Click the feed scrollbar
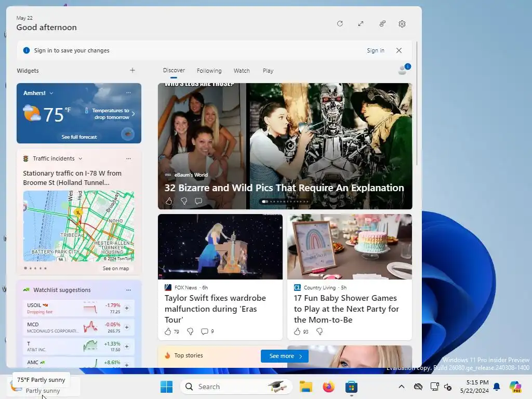Screen dimensions: 532x399 pos(417,103)
